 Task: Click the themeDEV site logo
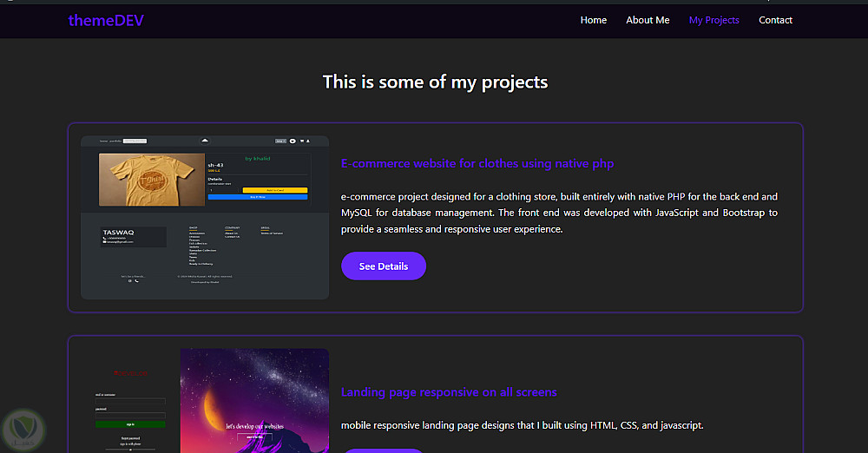pyautogui.click(x=106, y=20)
